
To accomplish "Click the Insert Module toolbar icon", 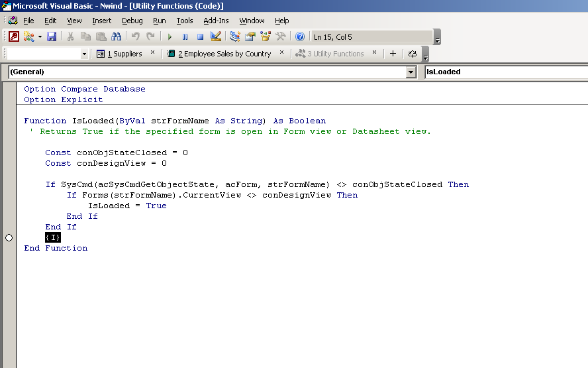I will click(28, 36).
